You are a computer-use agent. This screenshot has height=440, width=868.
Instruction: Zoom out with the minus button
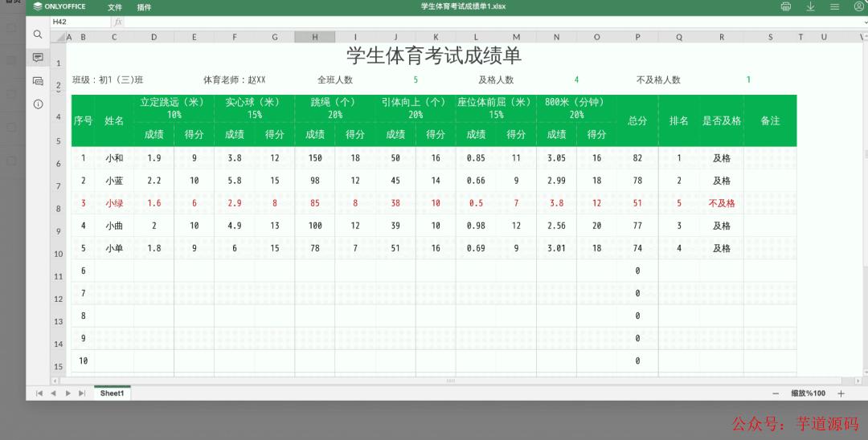776,393
